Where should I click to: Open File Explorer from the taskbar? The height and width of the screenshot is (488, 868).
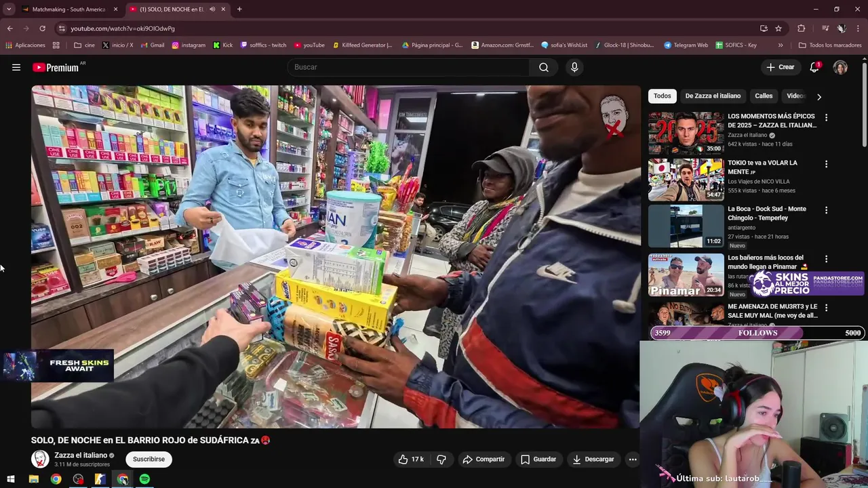33,479
